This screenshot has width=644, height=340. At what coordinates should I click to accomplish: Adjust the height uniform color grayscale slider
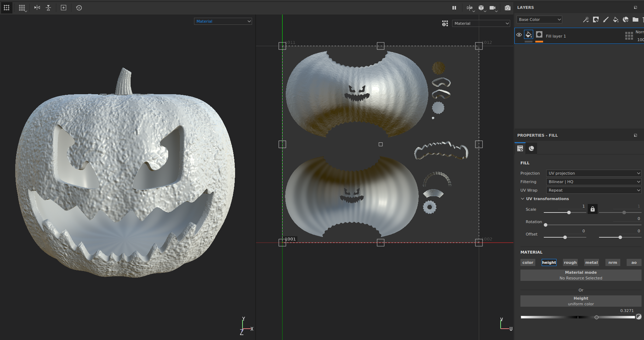coord(596,317)
